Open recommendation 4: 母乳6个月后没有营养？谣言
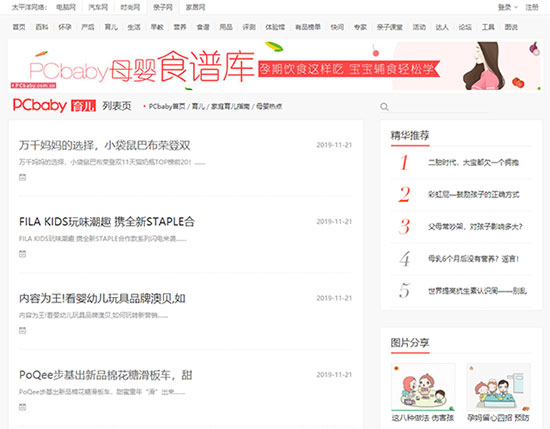This screenshot has height=429, width=550. [473, 259]
